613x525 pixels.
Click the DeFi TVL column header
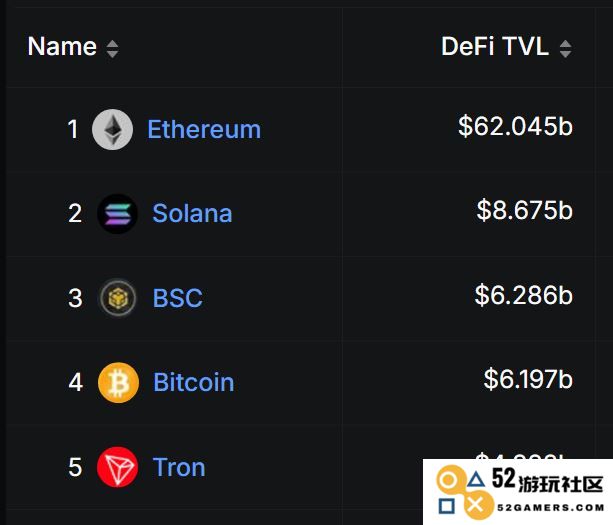[495, 47]
